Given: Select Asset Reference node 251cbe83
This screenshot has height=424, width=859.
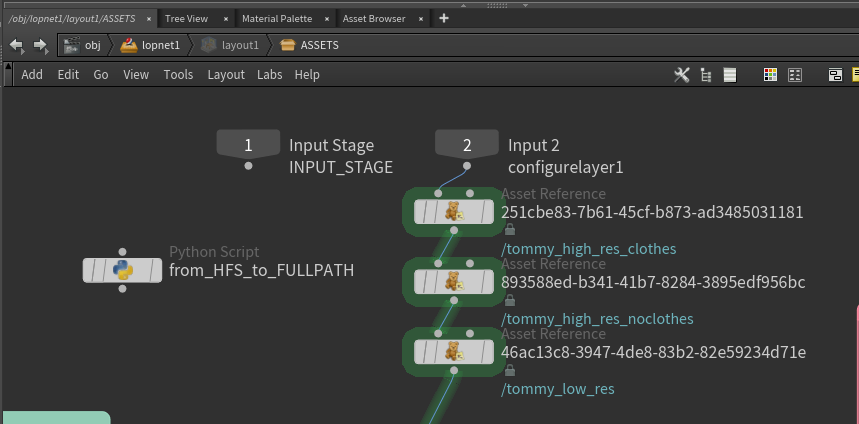Looking at the screenshot, I should tap(453, 211).
